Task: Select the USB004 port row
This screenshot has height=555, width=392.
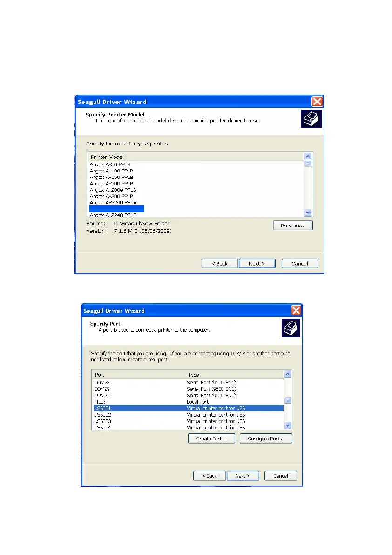Action: click(x=189, y=427)
